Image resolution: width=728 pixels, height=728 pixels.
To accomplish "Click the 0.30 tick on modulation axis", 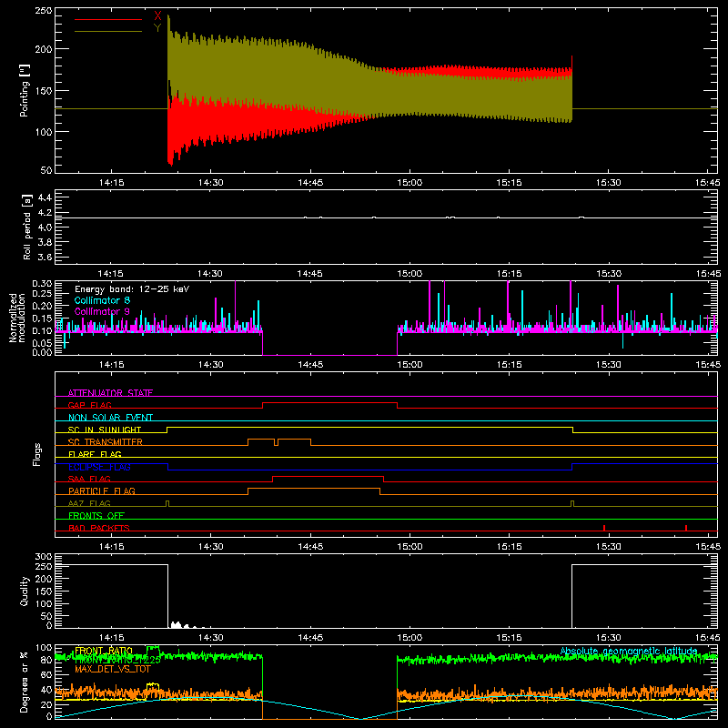I will [x=42, y=284].
